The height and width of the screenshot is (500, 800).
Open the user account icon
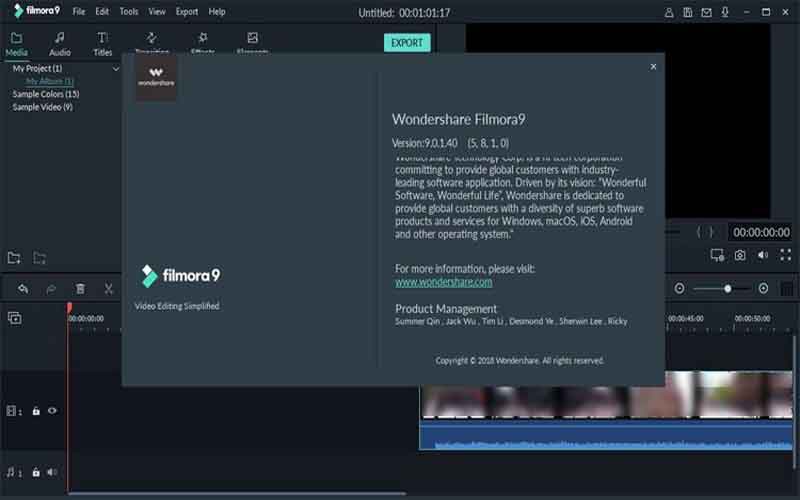tap(669, 12)
